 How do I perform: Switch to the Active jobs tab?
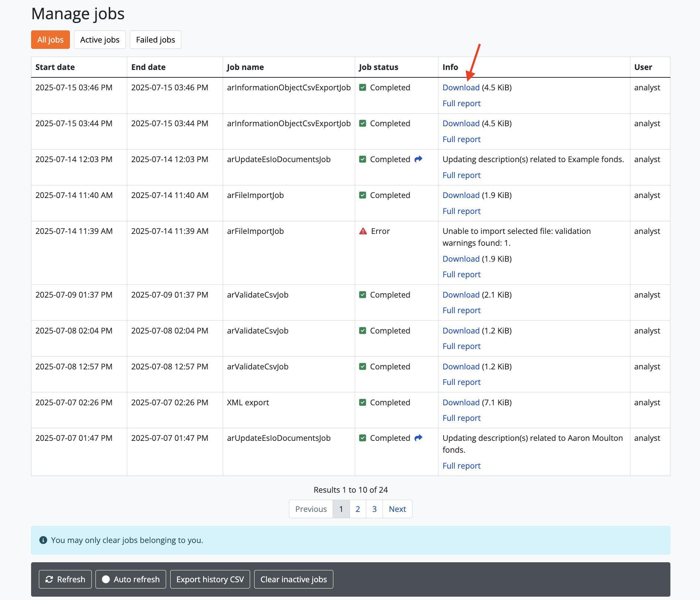[x=100, y=40]
